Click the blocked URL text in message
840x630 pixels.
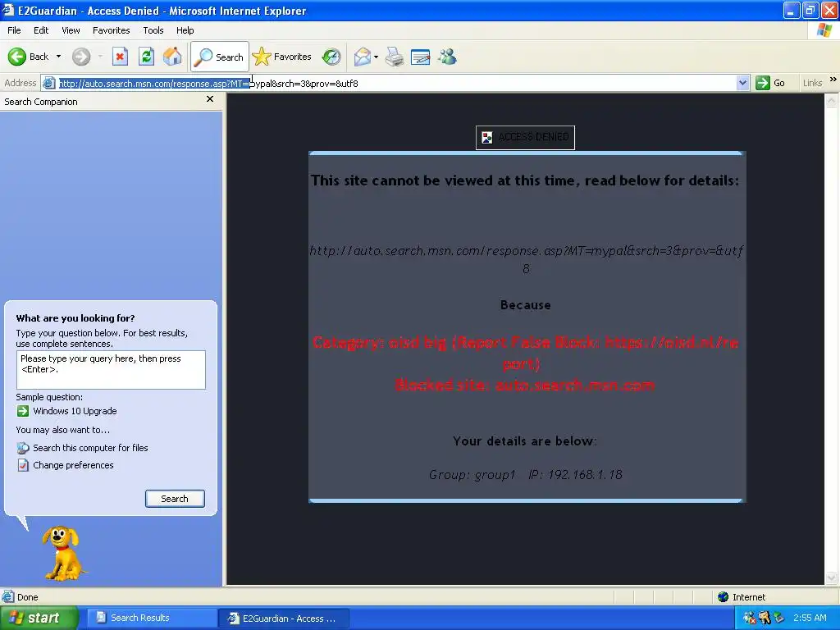526,259
